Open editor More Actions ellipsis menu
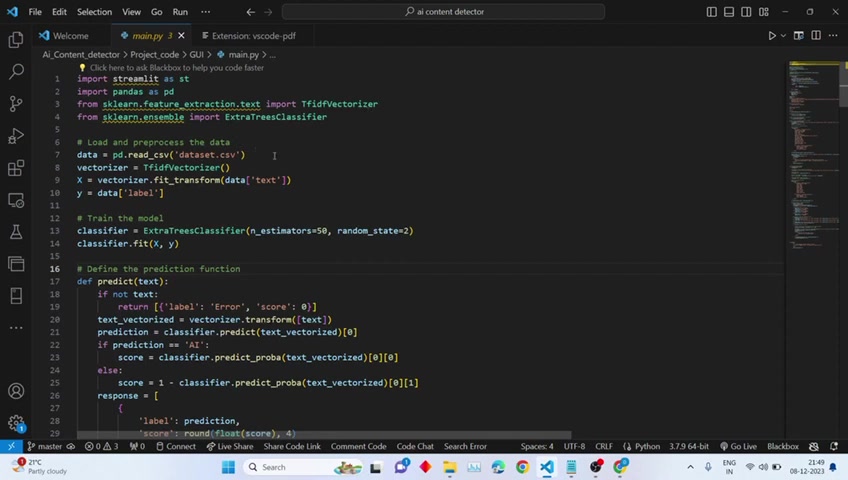The width and height of the screenshot is (848, 480). click(833, 36)
